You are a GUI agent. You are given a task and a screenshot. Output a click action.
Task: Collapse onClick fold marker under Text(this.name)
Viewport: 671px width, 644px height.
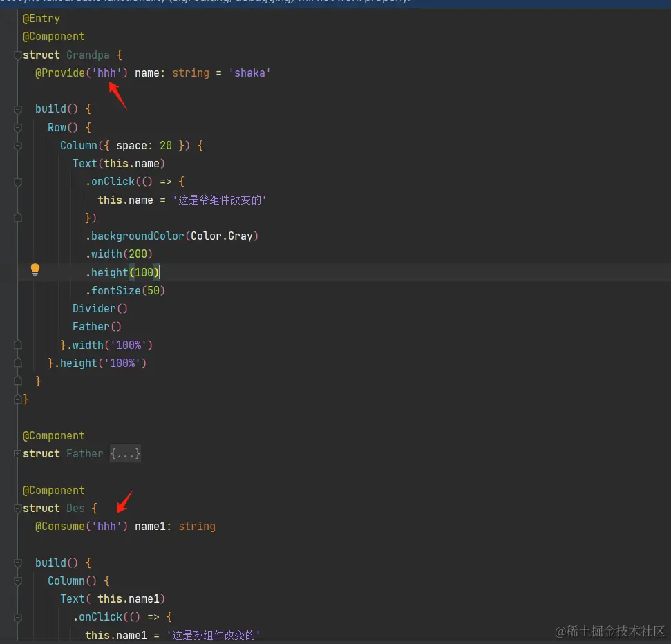[17, 182]
